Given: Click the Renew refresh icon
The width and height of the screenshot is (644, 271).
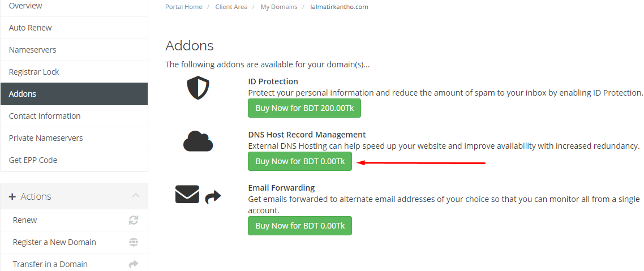Looking at the screenshot, I should tap(134, 220).
